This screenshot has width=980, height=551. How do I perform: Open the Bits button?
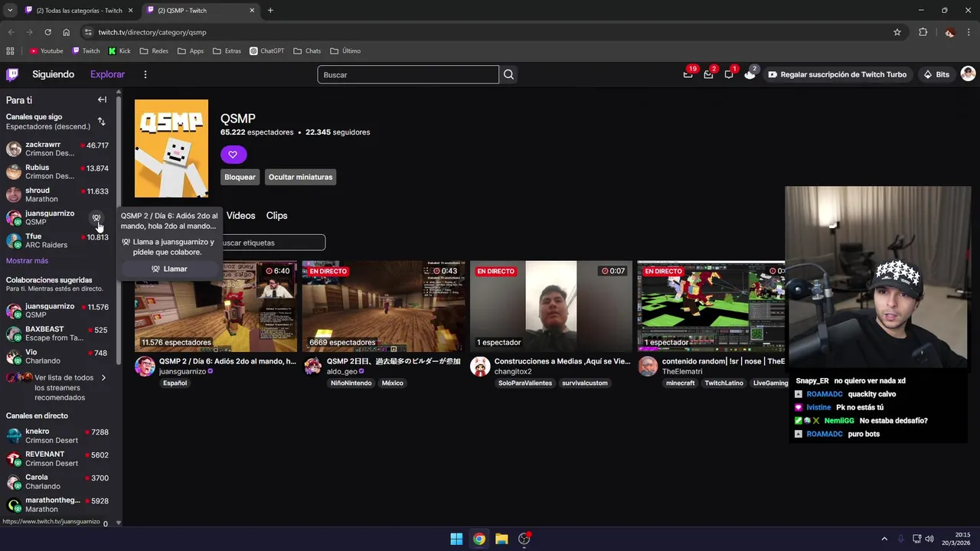pyautogui.click(x=936, y=74)
